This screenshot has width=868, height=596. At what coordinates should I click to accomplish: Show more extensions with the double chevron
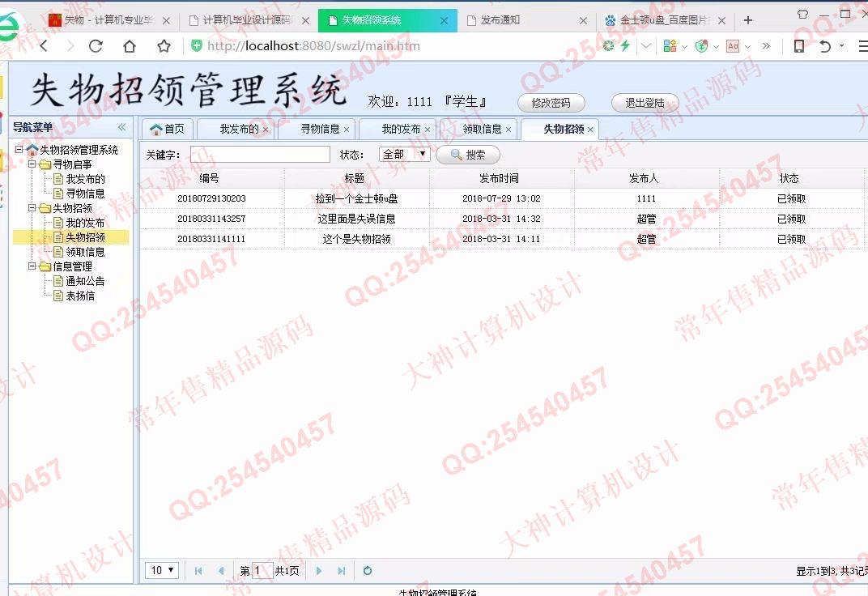[766, 46]
